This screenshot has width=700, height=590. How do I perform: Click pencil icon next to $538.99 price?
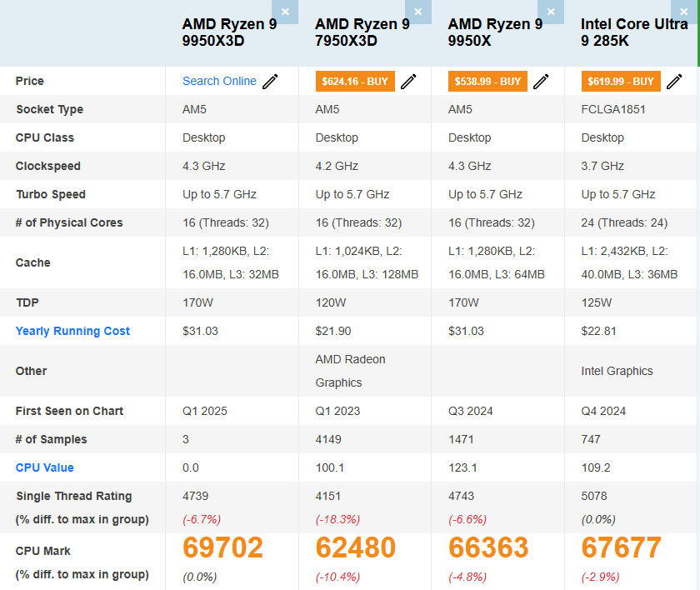pyautogui.click(x=541, y=81)
